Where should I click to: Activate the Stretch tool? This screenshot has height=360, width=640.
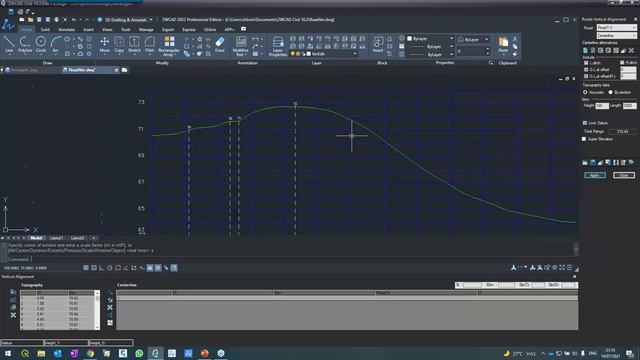pos(134,44)
